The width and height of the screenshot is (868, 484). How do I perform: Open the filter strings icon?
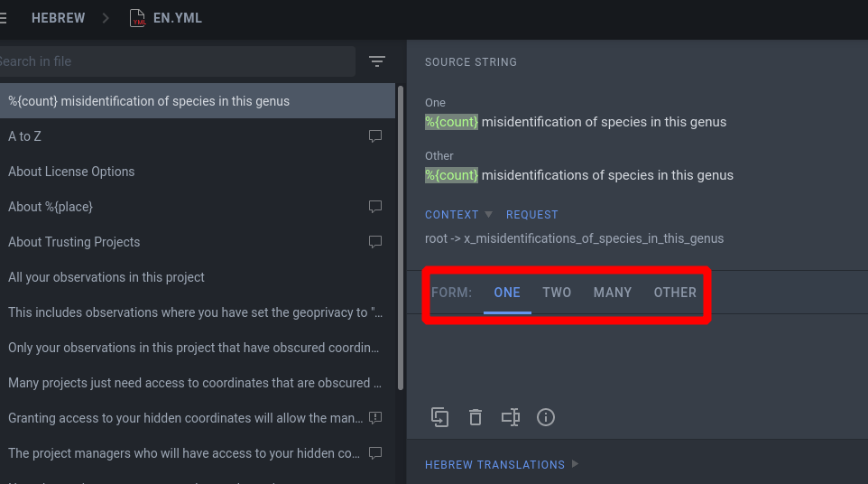pyautogui.click(x=377, y=61)
